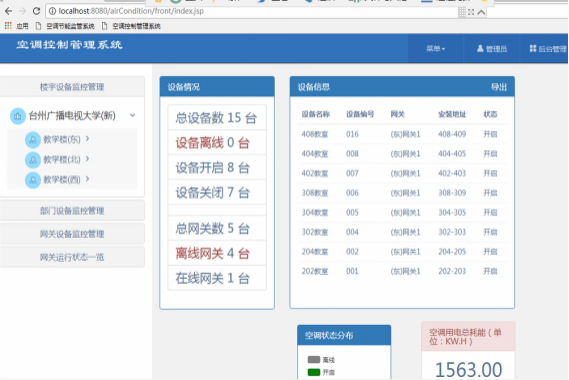This screenshot has width=569, height=380.
Task: Click the 设备名称 column header
Action: pyautogui.click(x=315, y=114)
